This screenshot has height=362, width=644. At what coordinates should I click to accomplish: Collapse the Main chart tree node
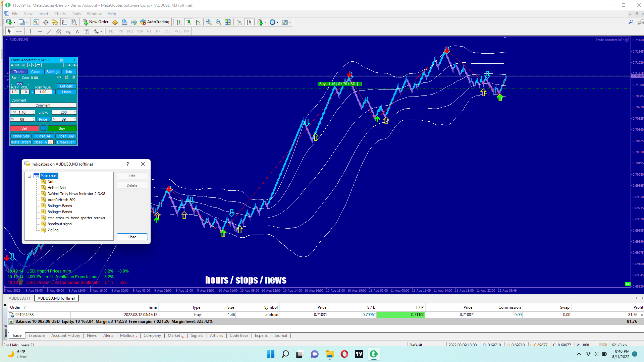[30, 176]
